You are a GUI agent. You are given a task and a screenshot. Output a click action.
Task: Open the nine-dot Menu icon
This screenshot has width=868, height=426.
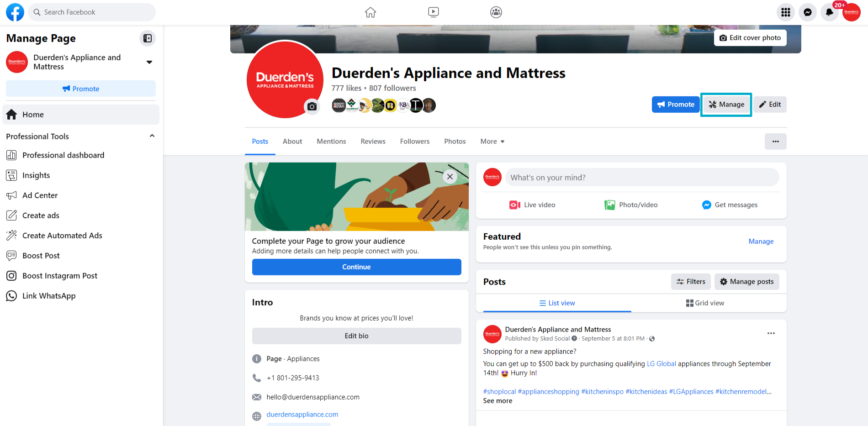pyautogui.click(x=786, y=12)
